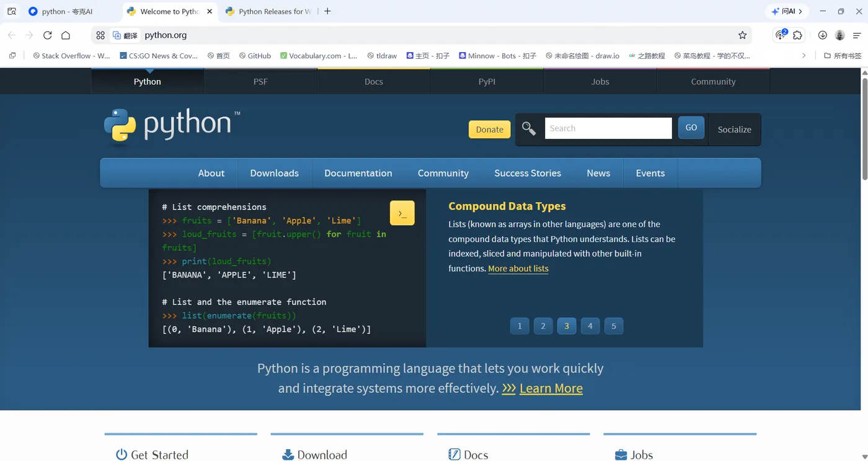This screenshot has width=868, height=461.
Task: Open the apps grid icon beside address bar
Action: click(x=100, y=35)
